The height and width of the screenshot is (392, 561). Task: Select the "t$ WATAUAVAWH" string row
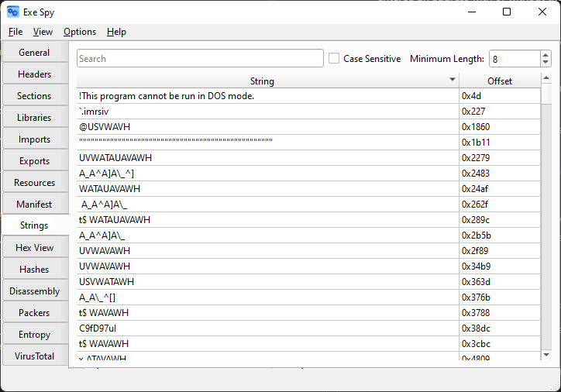point(267,220)
